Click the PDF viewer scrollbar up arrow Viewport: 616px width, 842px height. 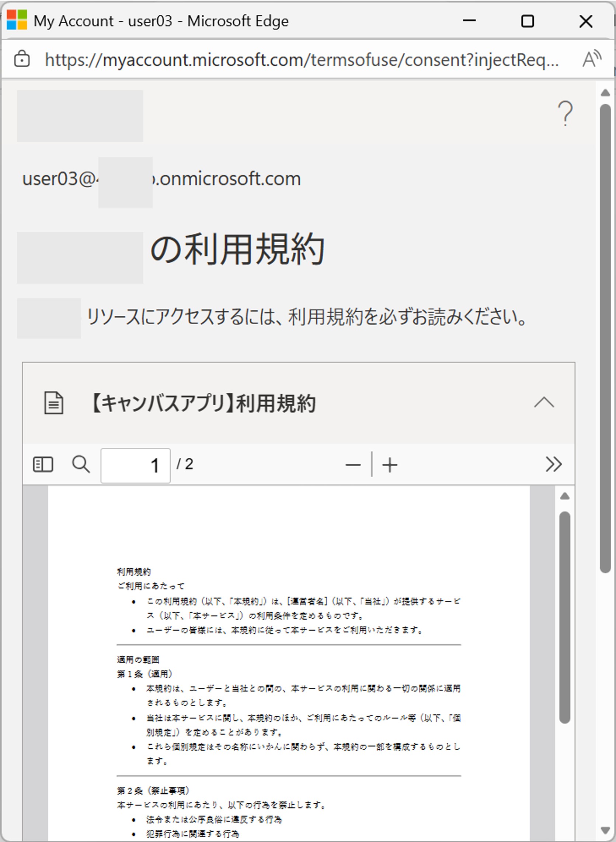565,496
